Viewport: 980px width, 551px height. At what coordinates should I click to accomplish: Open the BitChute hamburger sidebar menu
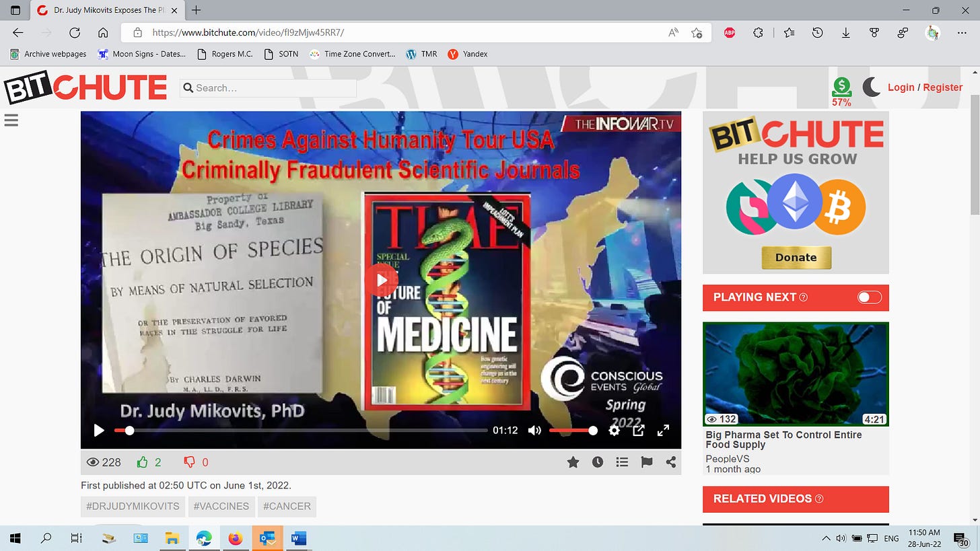(11, 120)
